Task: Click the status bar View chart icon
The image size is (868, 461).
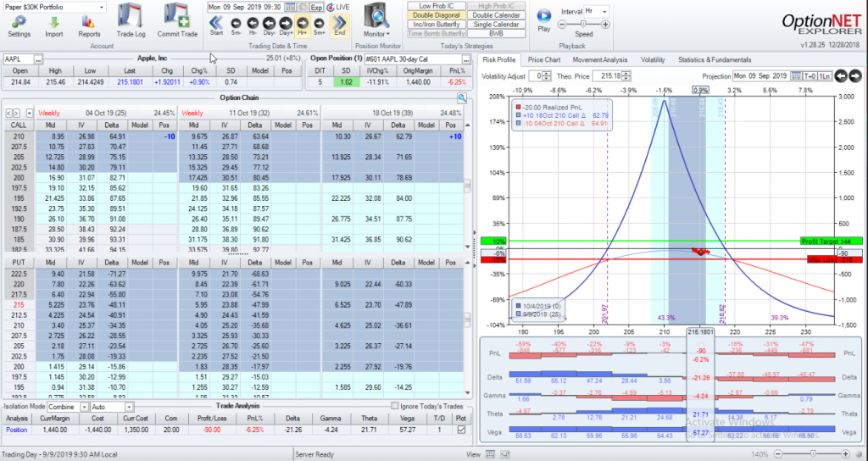Action: click(504, 454)
